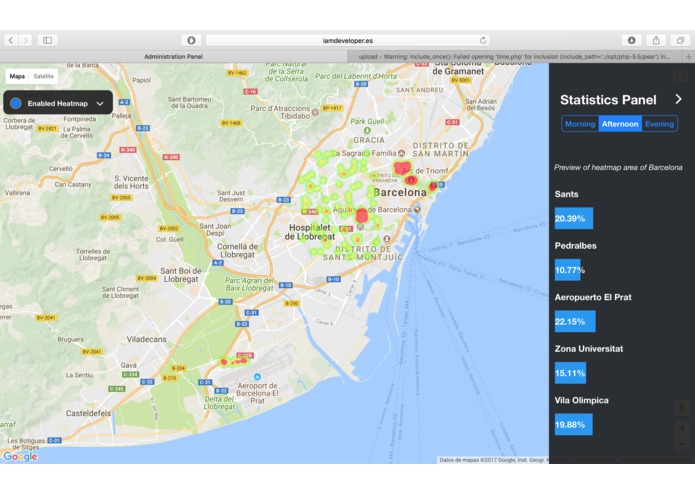Go forward with the Safari forward arrow
The width and height of the screenshot is (695, 494).
pyautogui.click(x=26, y=40)
